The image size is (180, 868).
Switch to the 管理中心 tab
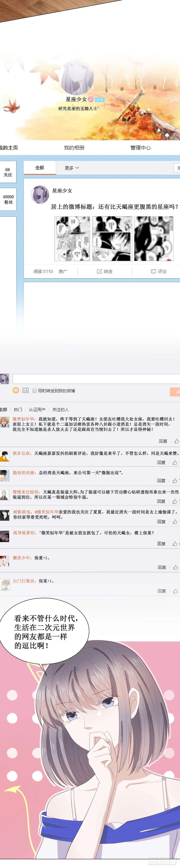point(141,148)
